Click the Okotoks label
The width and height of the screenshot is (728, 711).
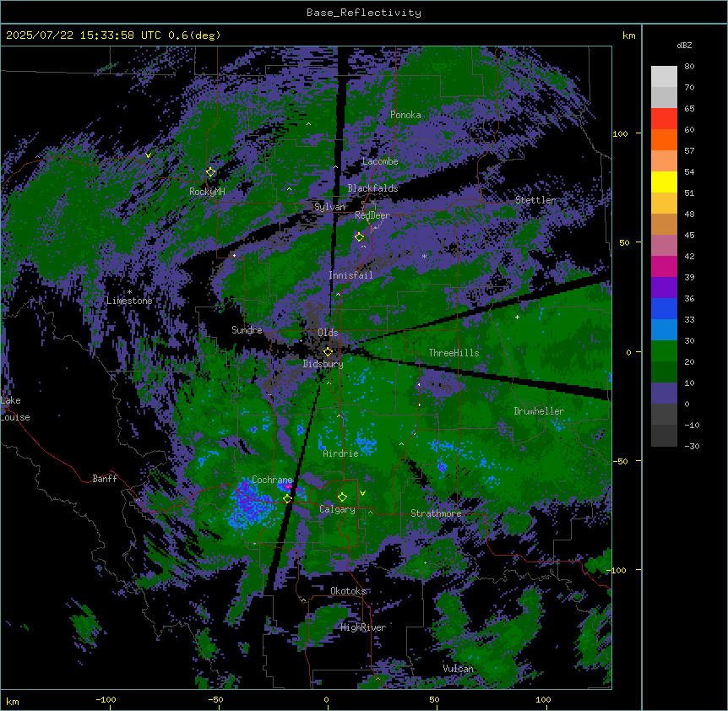(x=348, y=591)
